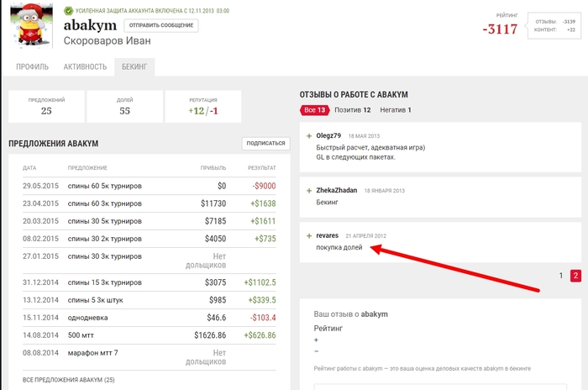Click the +$626.86 result value

click(x=260, y=335)
